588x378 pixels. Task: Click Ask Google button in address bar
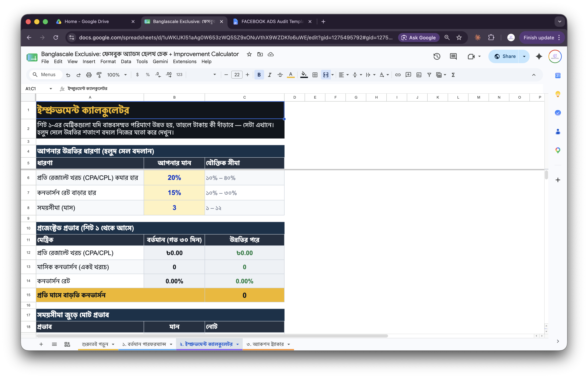coord(419,38)
